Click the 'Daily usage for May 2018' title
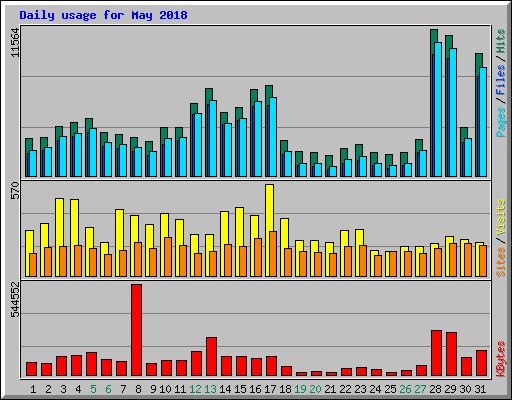This screenshot has width=512, height=400. pos(103,15)
